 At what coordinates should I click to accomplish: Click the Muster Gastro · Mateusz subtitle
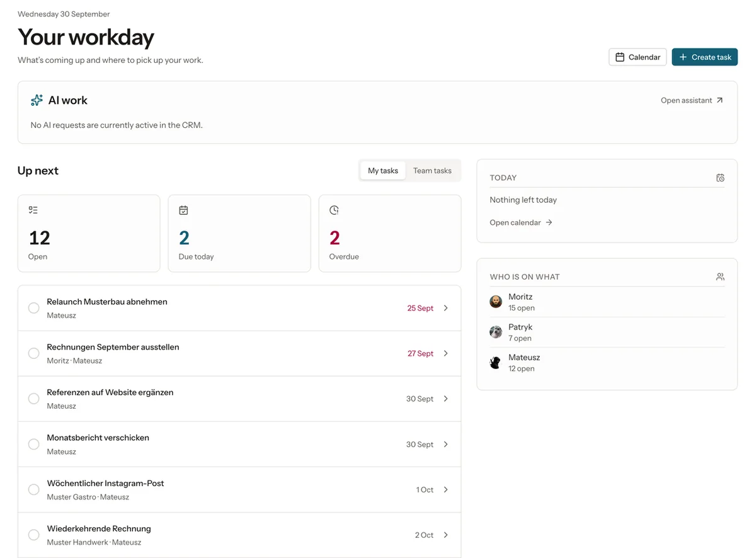pyautogui.click(x=88, y=497)
